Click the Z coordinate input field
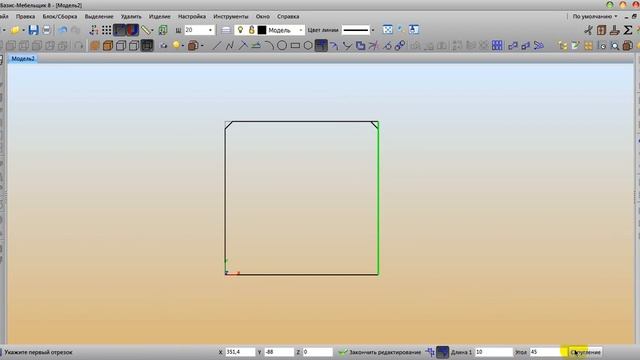 coord(318,352)
